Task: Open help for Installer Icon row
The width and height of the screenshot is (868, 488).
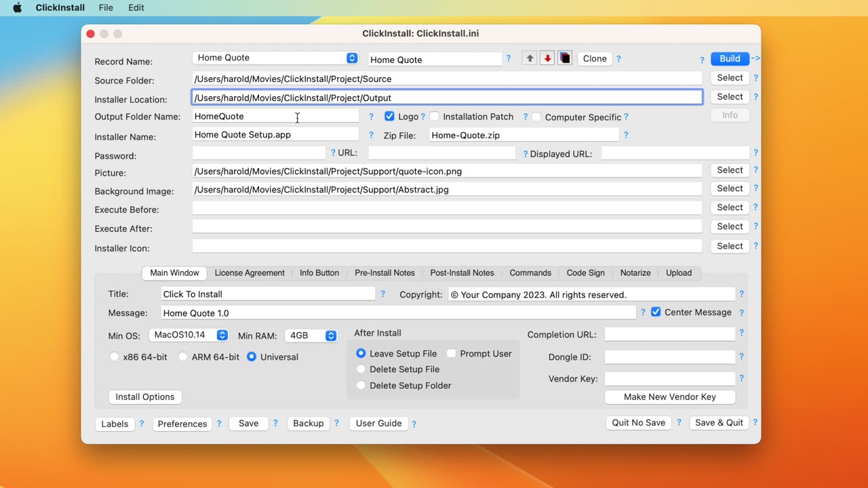Action: pyautogui.click(x=755, y=246)
